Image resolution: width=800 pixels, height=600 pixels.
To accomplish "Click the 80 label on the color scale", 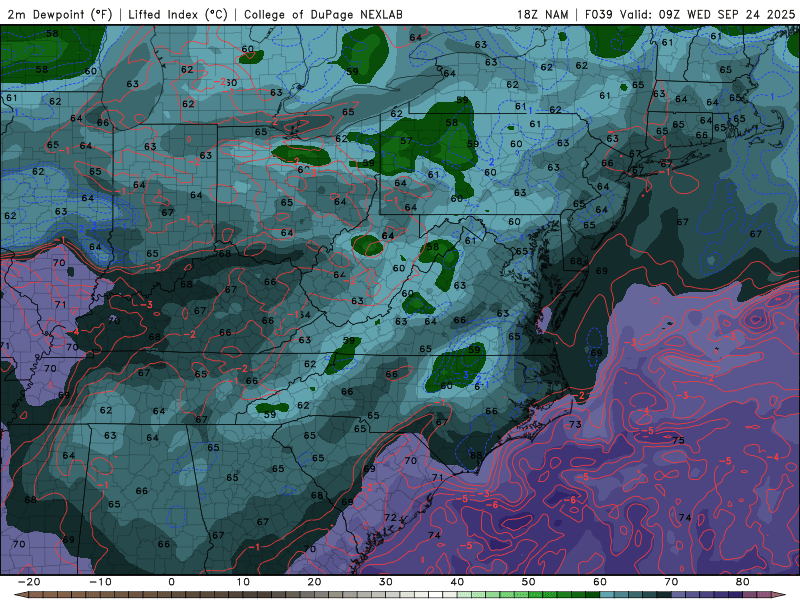I will 743,582.
